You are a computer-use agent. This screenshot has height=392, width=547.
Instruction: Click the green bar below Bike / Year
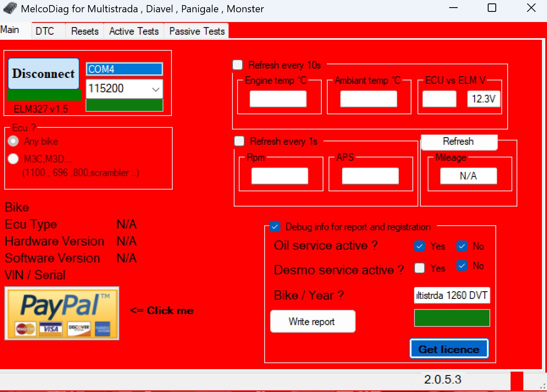(x=452, y=318)
